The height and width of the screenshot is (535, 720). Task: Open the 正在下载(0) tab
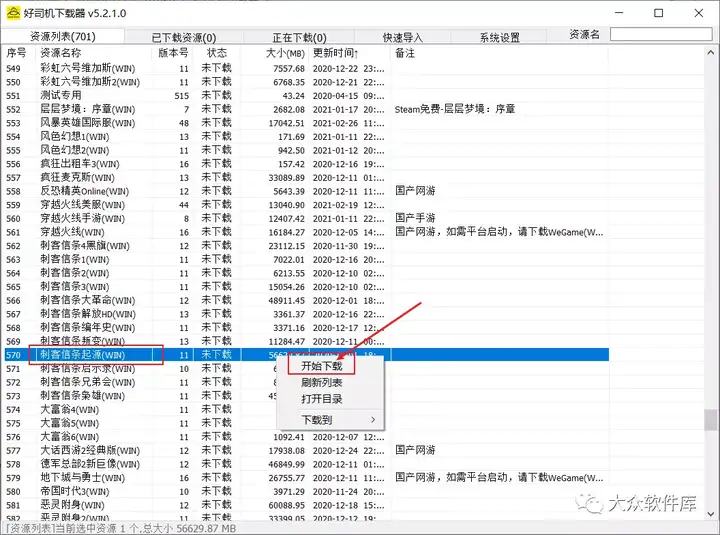tap(299, 38)
